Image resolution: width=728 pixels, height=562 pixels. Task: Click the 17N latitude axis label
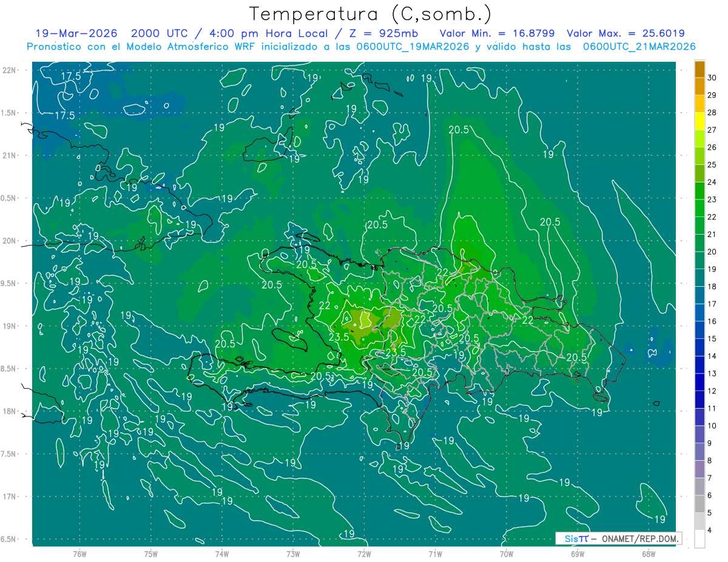[10, 497]
